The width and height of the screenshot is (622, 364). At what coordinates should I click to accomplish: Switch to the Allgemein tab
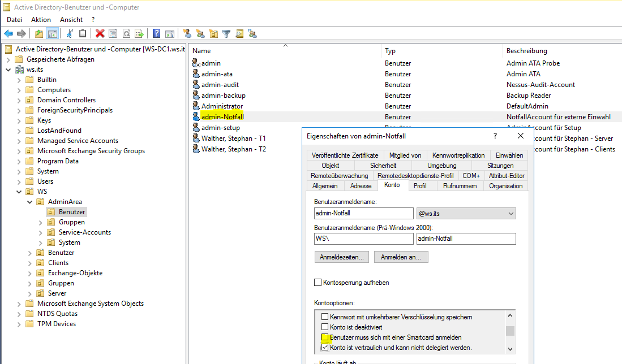[325, 186]
